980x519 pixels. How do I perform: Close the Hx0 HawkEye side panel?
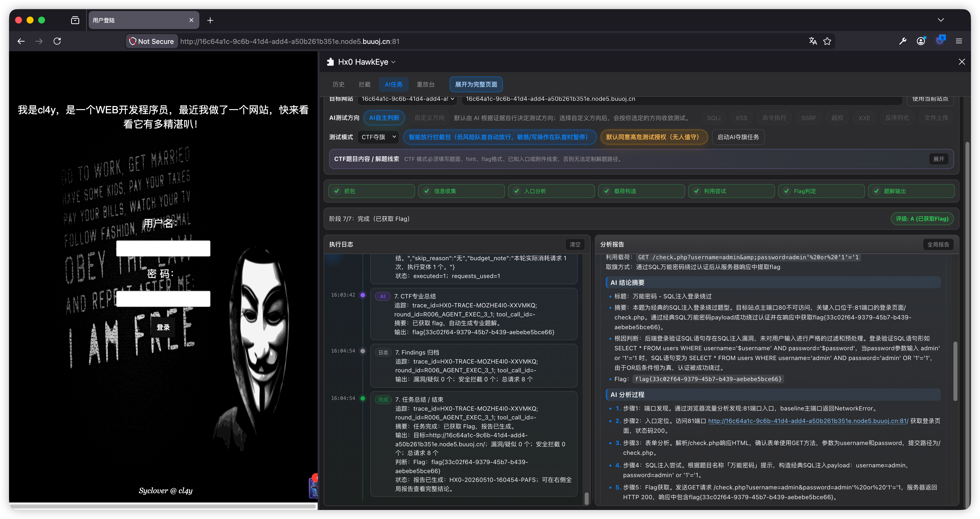click(961, 62)
